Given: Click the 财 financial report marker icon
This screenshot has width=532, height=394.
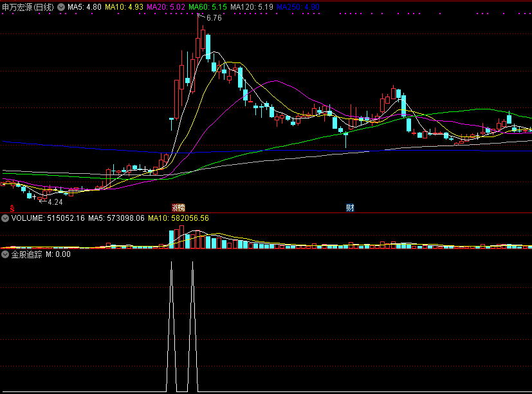Looking at the screenshot, I should (x=350, y=207).
